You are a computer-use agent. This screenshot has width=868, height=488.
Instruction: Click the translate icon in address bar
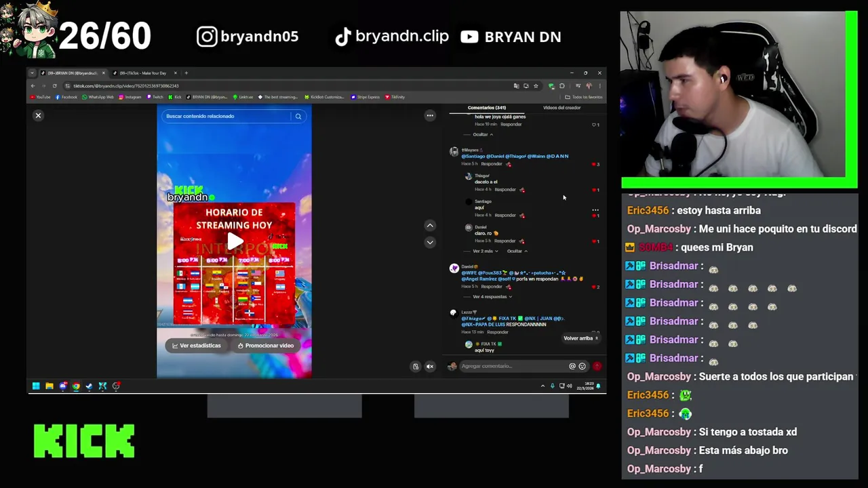coord(516,86)
